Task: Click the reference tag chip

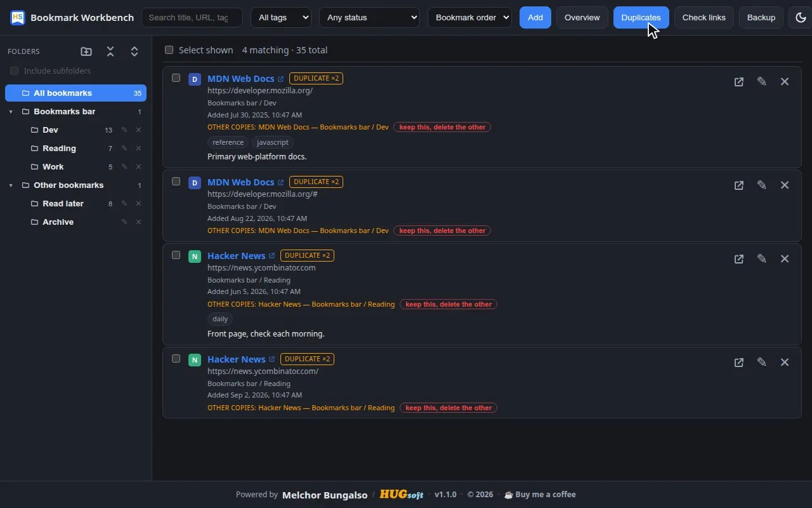Action: click(228, 142)
